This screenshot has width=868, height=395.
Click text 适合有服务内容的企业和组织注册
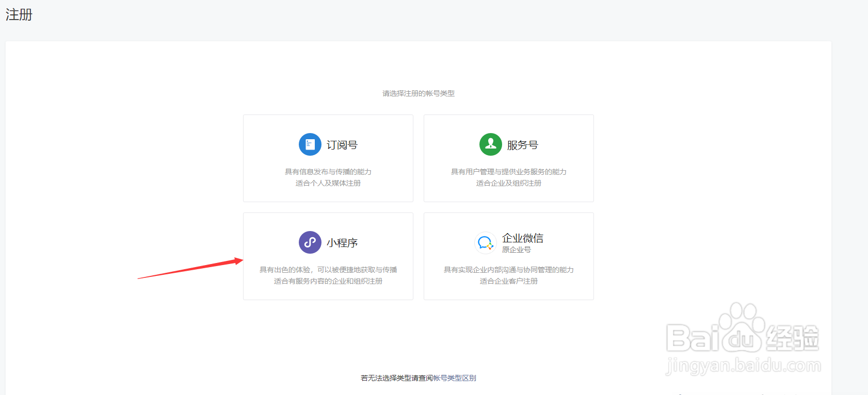click(x=328, y=281)
